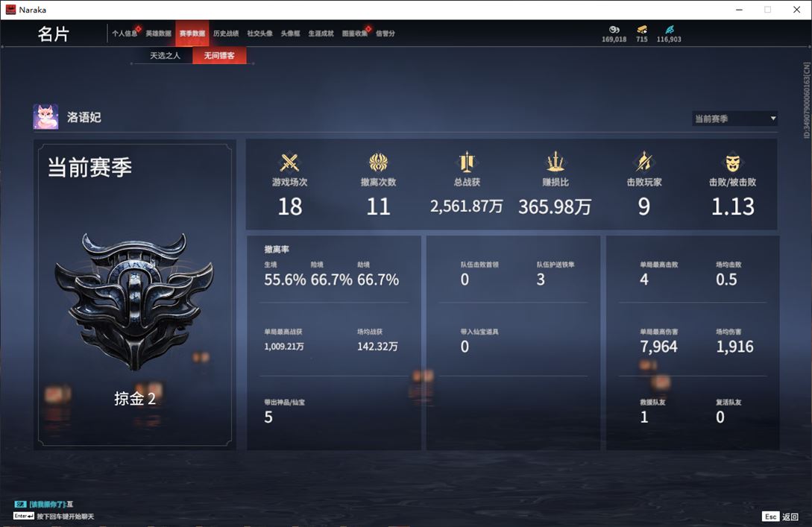Click the 赚损比 profit ratio icon
The height and width of the screenshot is (527, 812).
pos(556,162)
